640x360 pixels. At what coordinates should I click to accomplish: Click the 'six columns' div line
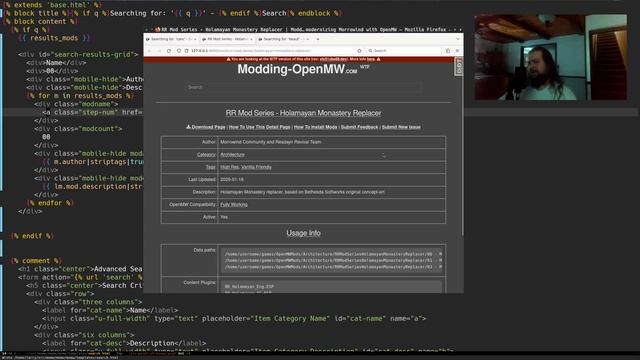point(84,335)
